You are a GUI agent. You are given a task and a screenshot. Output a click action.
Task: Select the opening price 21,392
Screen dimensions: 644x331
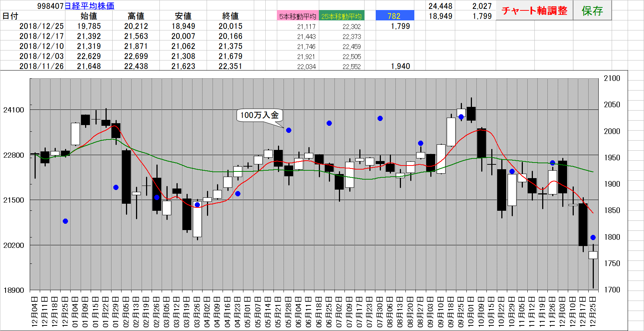(x=89, y=36)
